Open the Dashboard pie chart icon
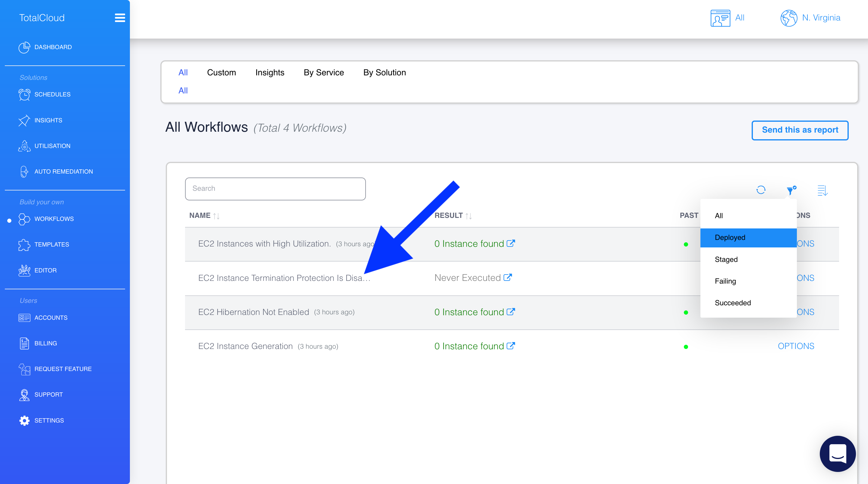This screenshot has width=868, height=484. click(x=24, y=48)
